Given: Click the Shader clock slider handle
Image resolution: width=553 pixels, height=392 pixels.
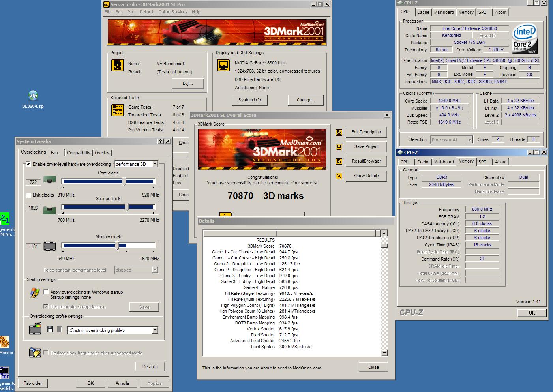Looking at the screenshot, I should click(x=127, y=207).
